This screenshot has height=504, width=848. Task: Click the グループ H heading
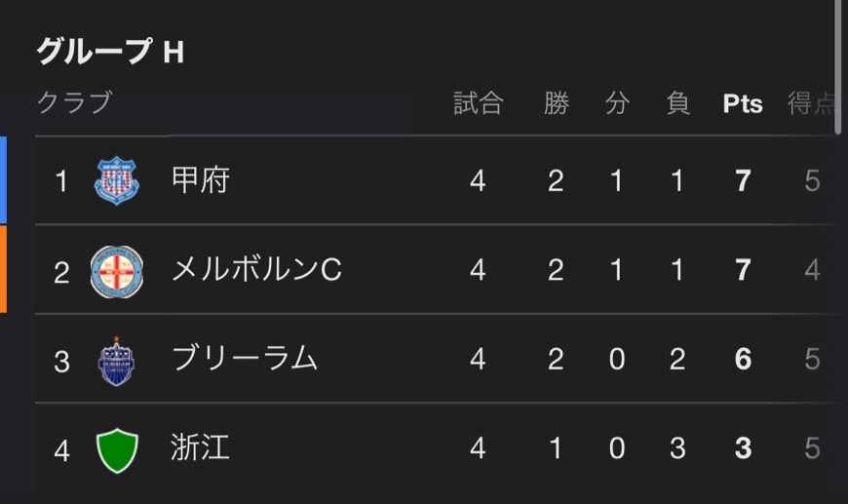[x=110, y=52]
